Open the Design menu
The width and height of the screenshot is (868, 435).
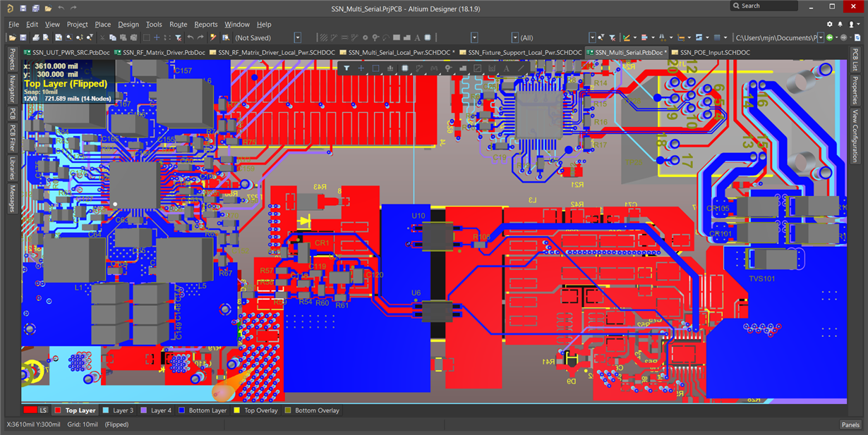128,24
